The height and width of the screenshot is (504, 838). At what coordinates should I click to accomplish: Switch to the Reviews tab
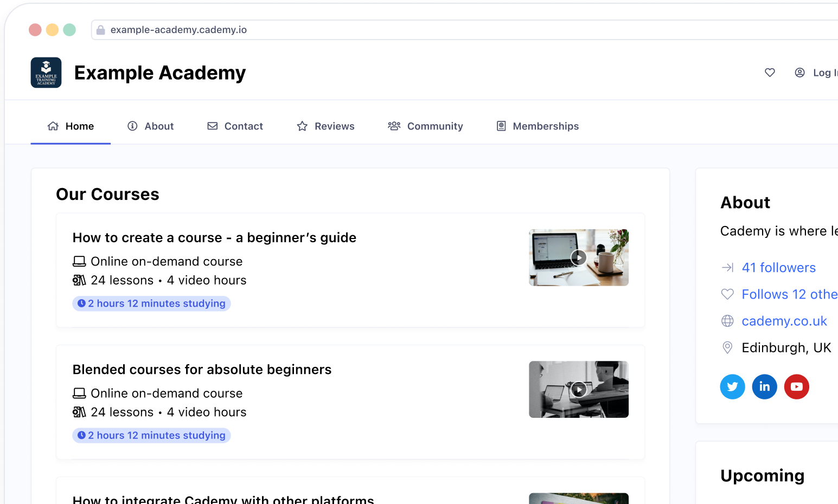click(x=325, y=126)
